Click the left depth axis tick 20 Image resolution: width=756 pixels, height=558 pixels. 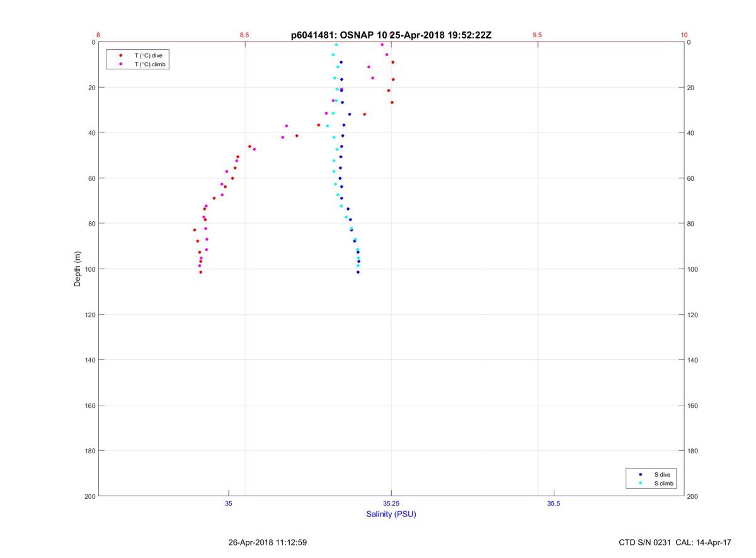tap(91, 88)
